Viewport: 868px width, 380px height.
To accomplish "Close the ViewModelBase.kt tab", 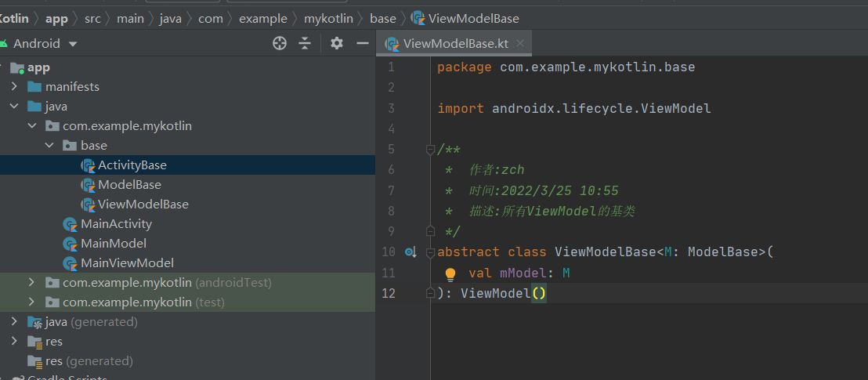I will (x=520, y=44).
